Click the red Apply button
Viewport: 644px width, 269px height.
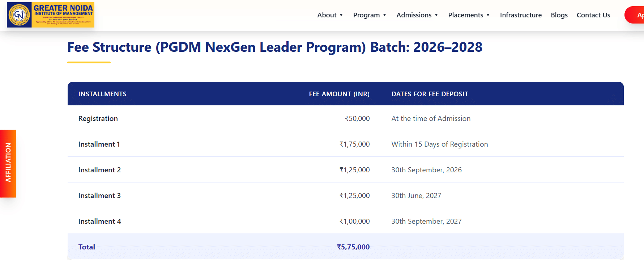(x=635, y=15)
